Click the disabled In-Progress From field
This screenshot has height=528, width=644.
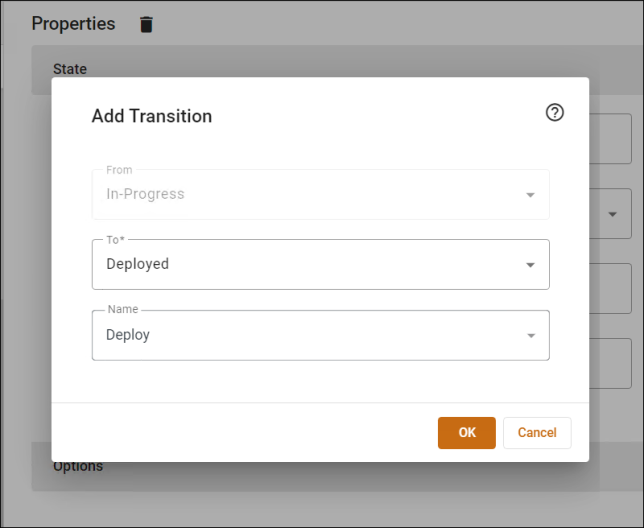pos(320,194)
